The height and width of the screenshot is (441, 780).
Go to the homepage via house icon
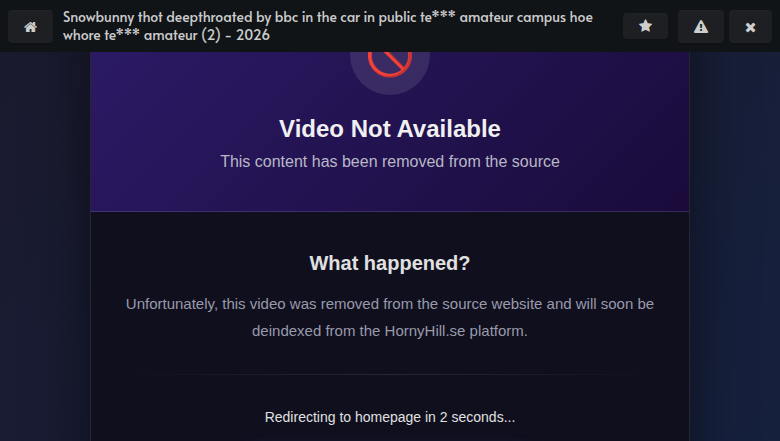30,26
